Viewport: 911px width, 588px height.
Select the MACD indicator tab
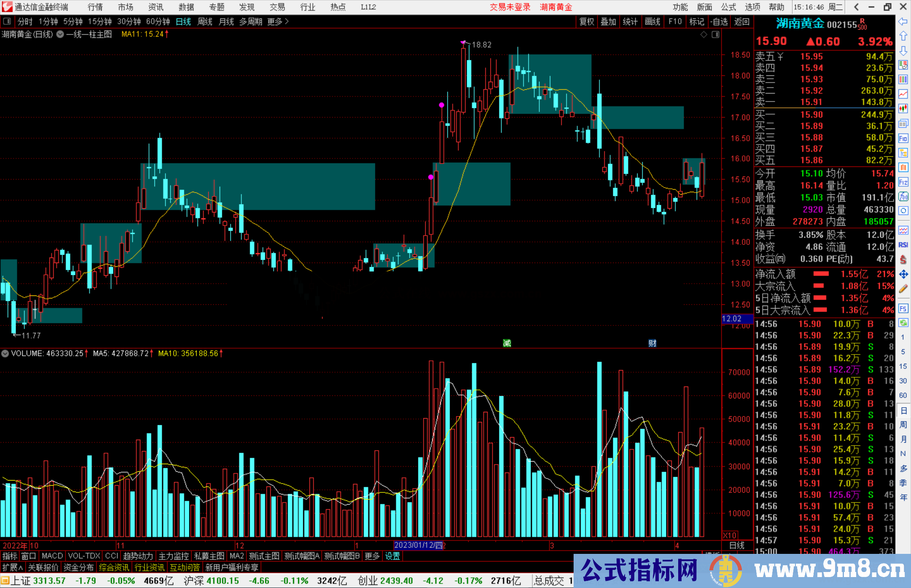[x=52, y=556]
